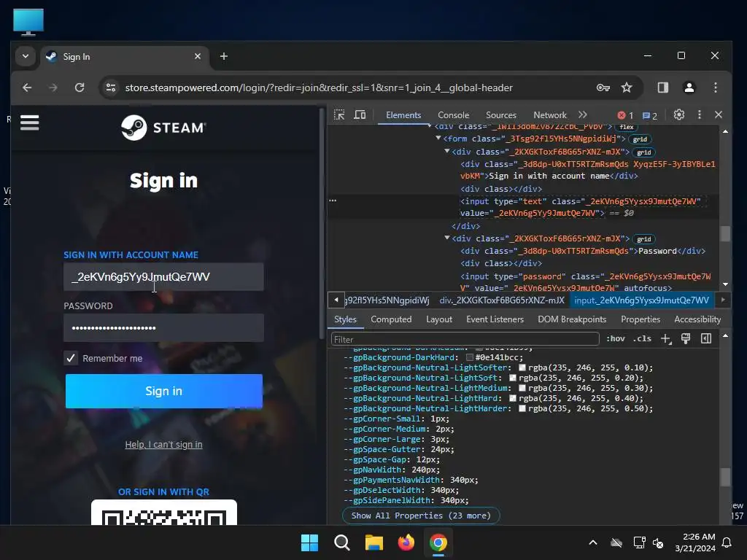Screen dimensions: 747x560
Task: Close the DevTools panel
Action: pos(719,114)
